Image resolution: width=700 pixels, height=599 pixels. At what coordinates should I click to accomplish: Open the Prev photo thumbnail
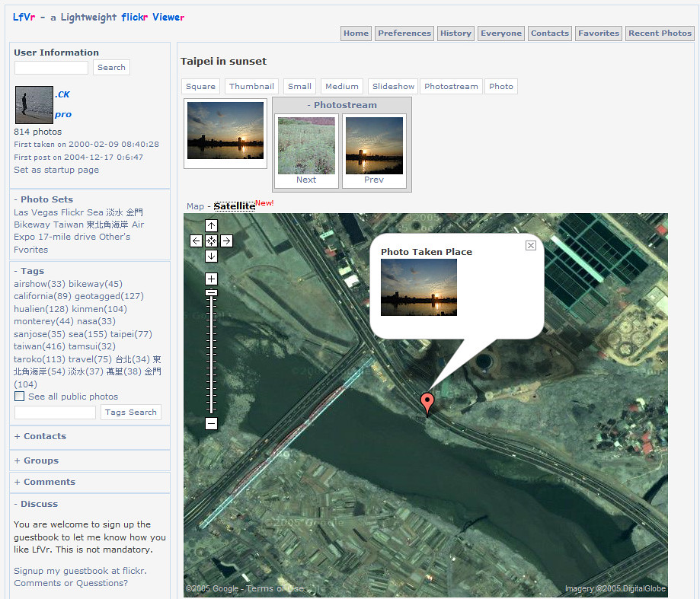374,145
